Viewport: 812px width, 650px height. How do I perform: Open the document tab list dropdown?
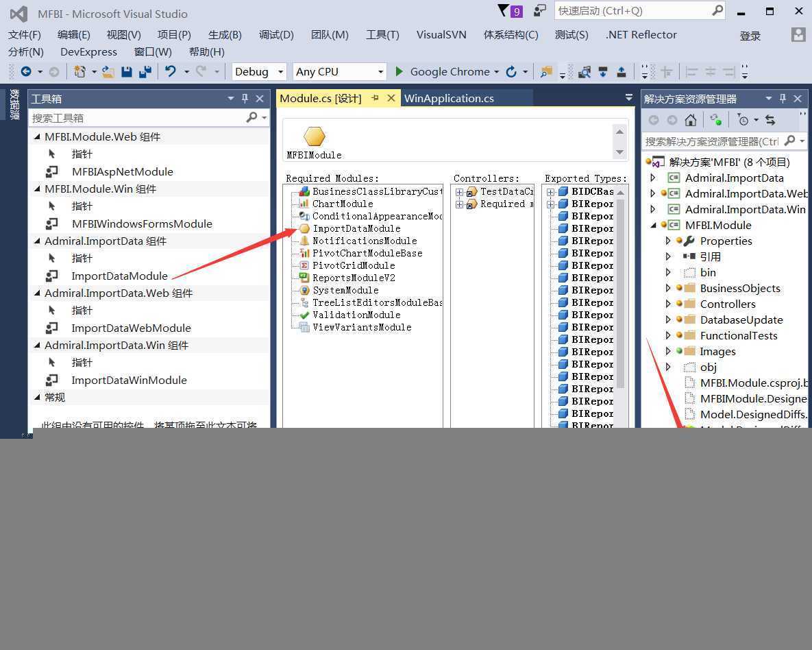[x=628, y=97]
